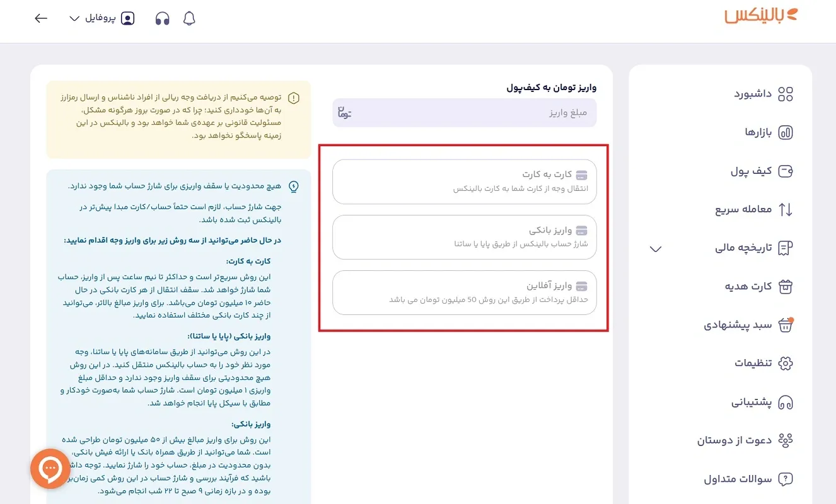Open کارت هدیه menu item
The width and height of the screenshot is (836, 504).
pyautogui.click(x=748, y=287)
